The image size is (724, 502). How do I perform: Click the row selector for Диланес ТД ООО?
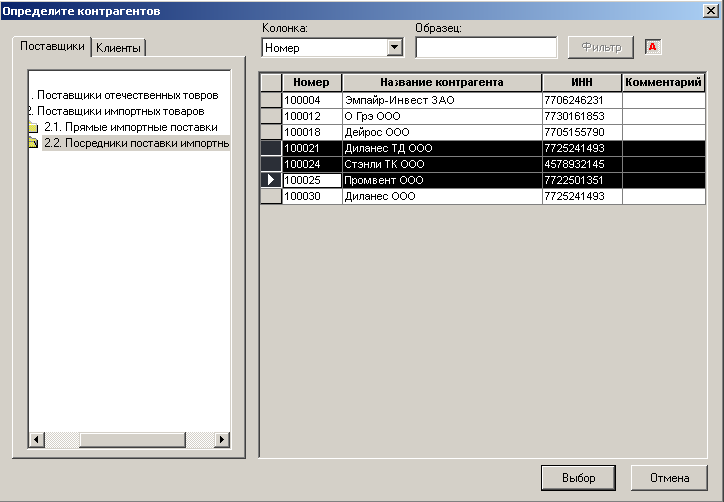[x=271, y=148]
